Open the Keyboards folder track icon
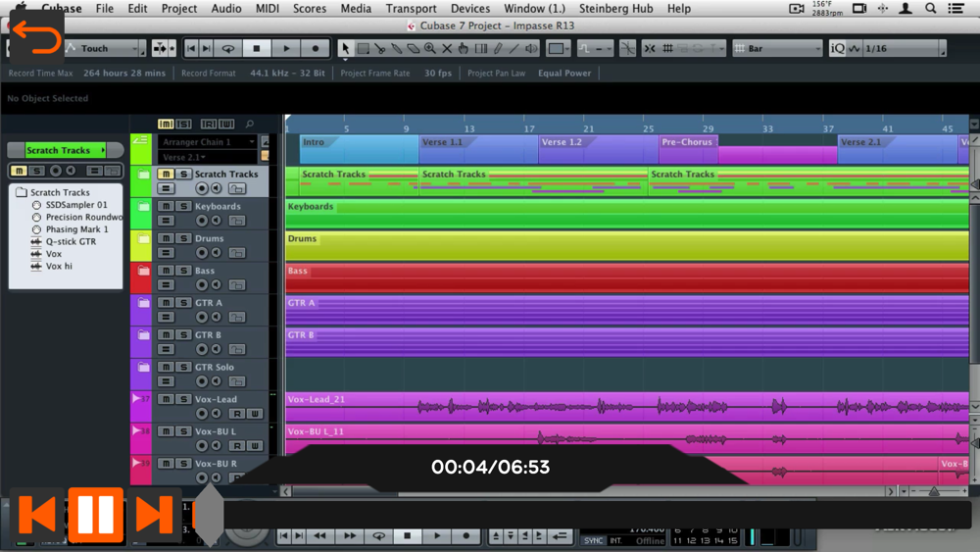Viewport: 980px width, 552px height. pos(143,206)
